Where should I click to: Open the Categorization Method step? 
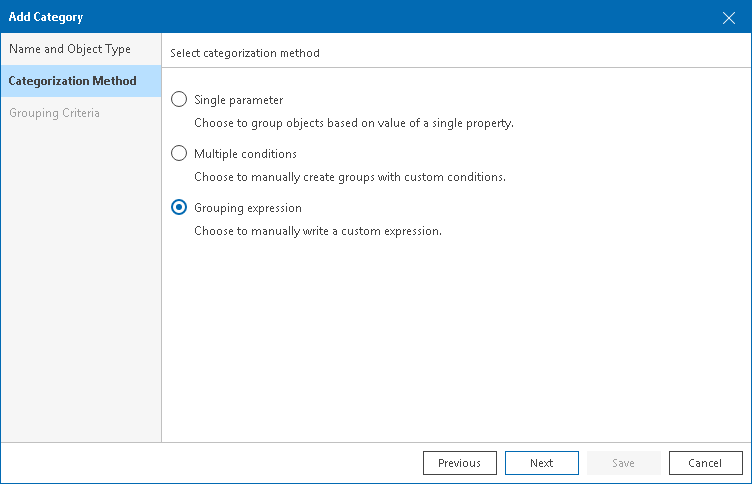click(72, 81)
